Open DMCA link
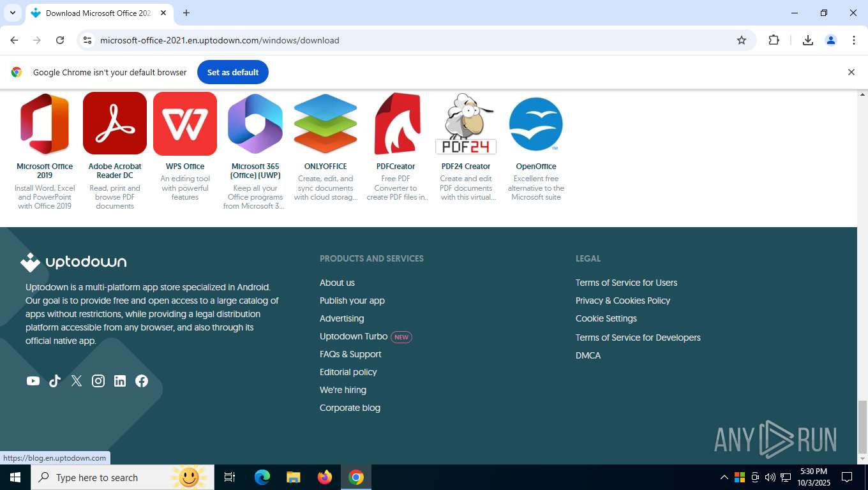This screenshot has height=490, width=868. click(x=588, y=355)
